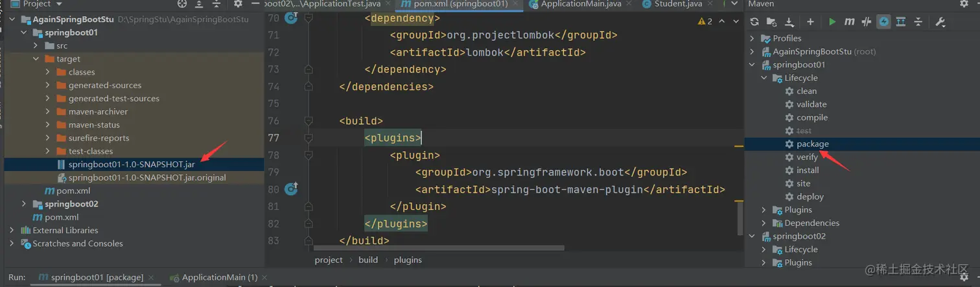Expand the src folder
This screenshot has height=287, width=980.
point(36,46)
